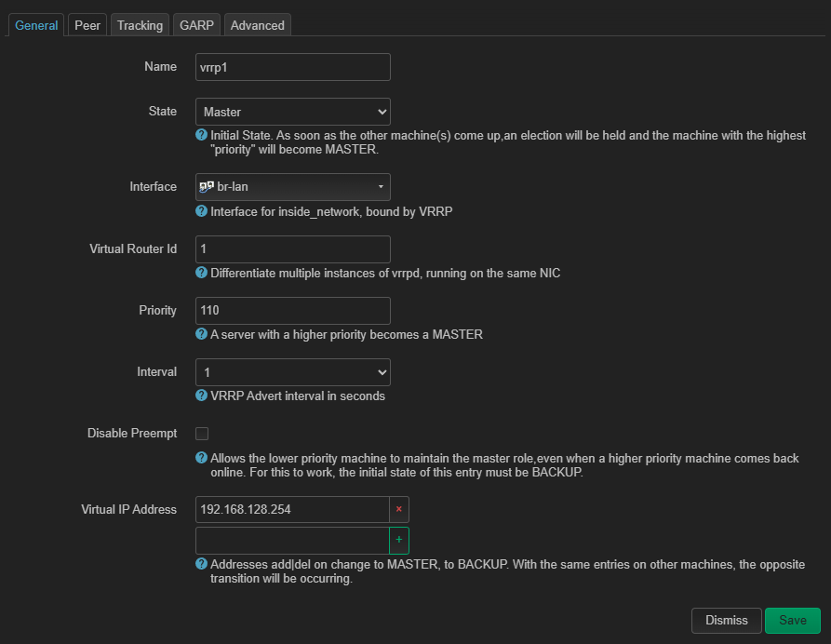Go to the GARP tab

(x=196, y=25)
